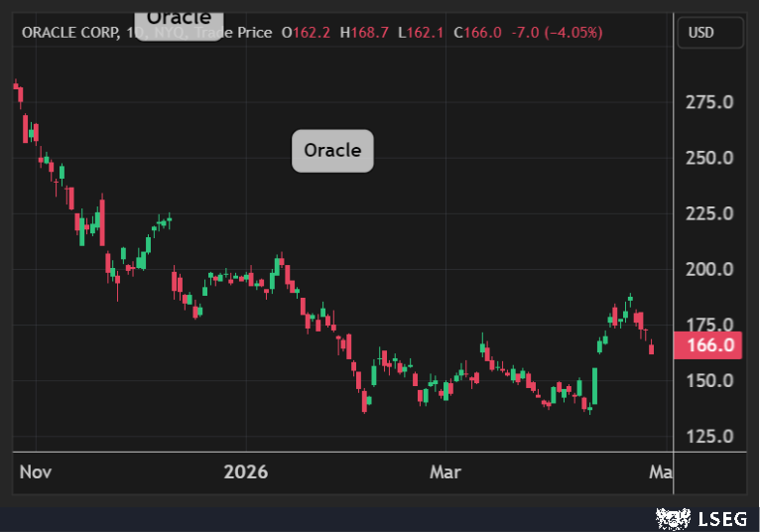Select the 2026 label on time axis
This screenshot has height=532, width=760.
tap(246, 472)
